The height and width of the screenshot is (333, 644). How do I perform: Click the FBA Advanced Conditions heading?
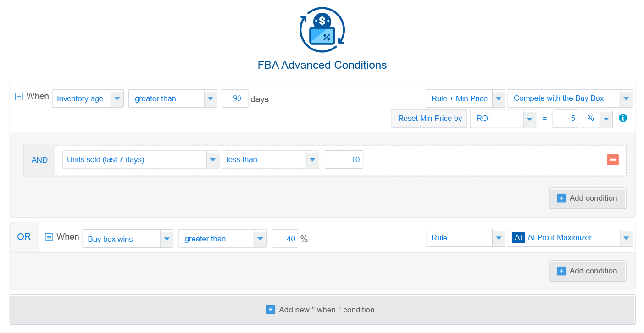pos(322,65)
